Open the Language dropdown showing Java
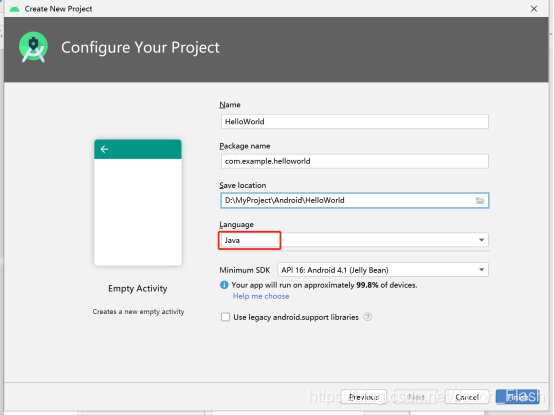Viewport: 554px width, 415px height. pyautogui.click(x=354, y=240)
